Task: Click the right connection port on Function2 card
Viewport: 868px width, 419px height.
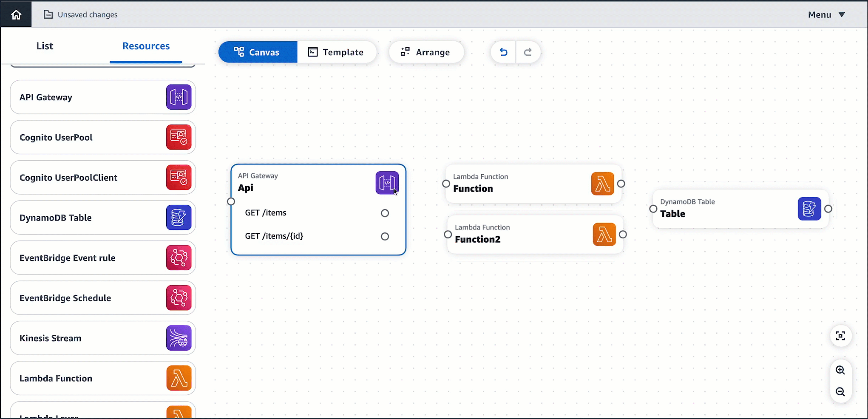Action: (x=623, y=234)
